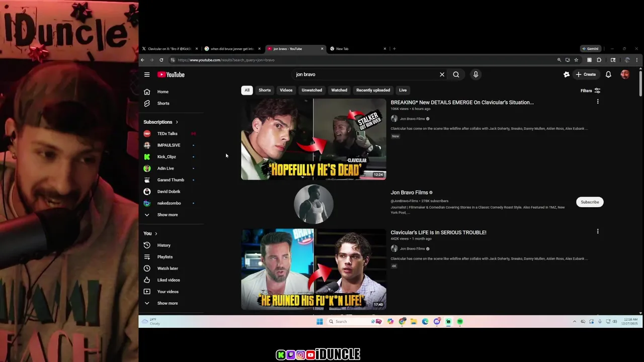The image size is (644, 362).
Task: Open the browser extensions puzzle icon
Action: click(x=599, y=60)
